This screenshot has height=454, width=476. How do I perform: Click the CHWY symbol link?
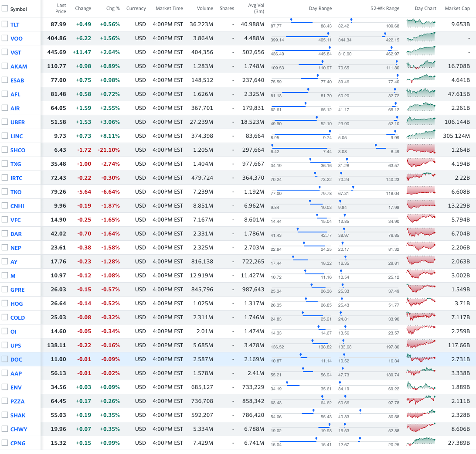pyautogui.click(x=19, y=430)
